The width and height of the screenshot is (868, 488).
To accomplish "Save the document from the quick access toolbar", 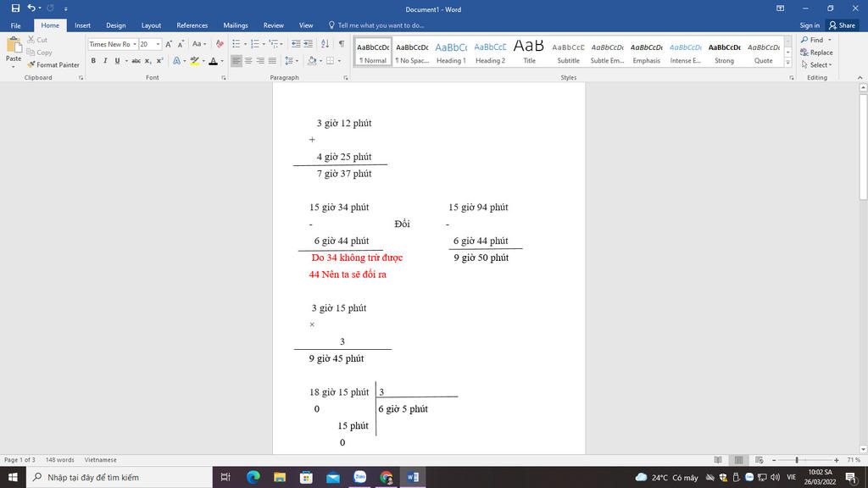I will (15, 8).
